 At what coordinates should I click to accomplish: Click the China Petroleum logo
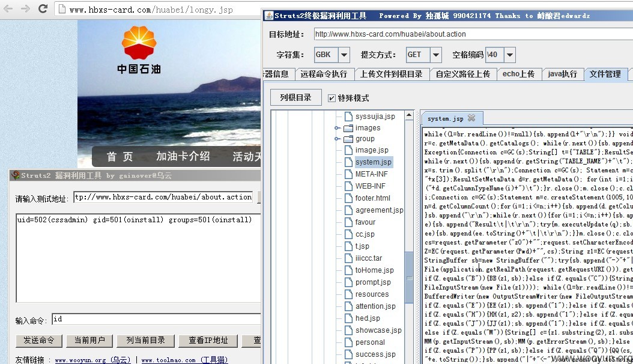point(139,50)
